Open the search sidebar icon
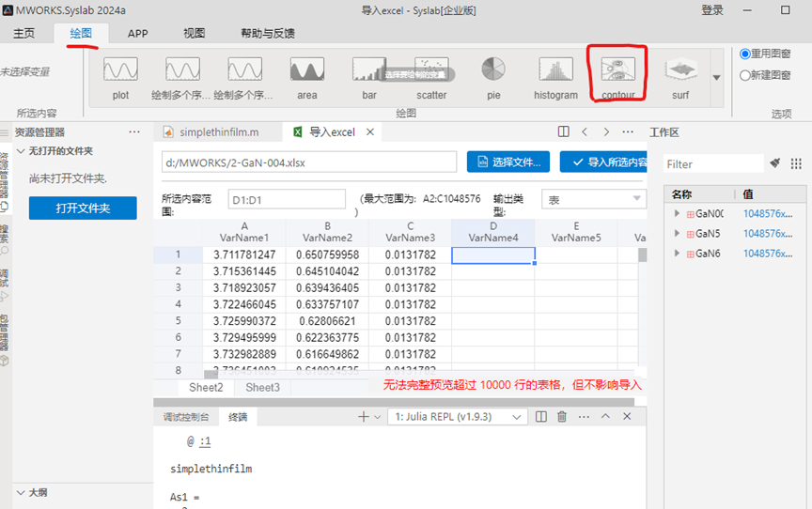The height and width of the screenshot is (509, 812). point(4,251)
